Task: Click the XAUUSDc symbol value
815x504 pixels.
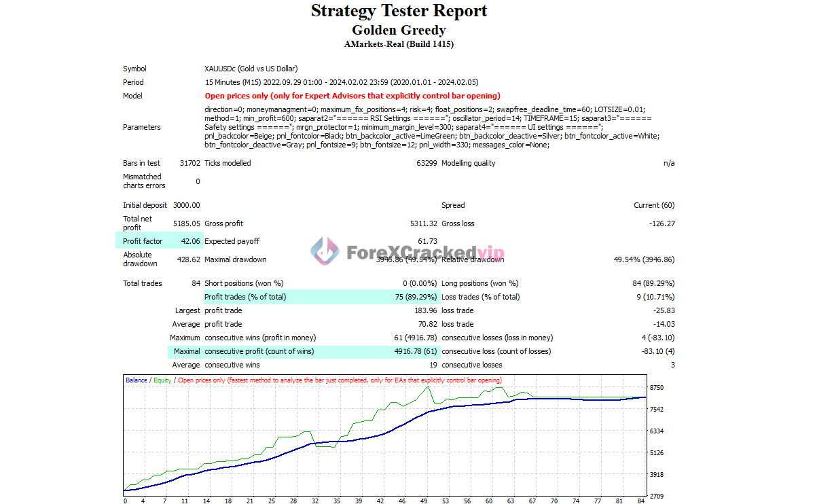Action: 251,69
